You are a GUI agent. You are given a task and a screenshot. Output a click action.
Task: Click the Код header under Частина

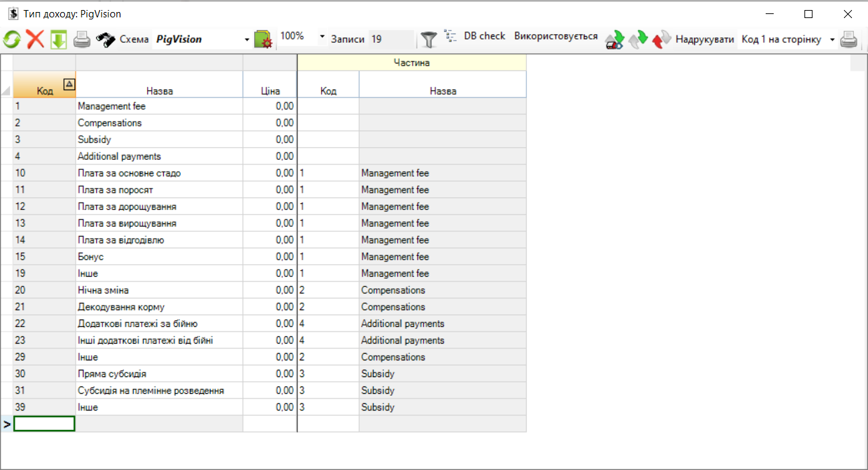(328, 84)
